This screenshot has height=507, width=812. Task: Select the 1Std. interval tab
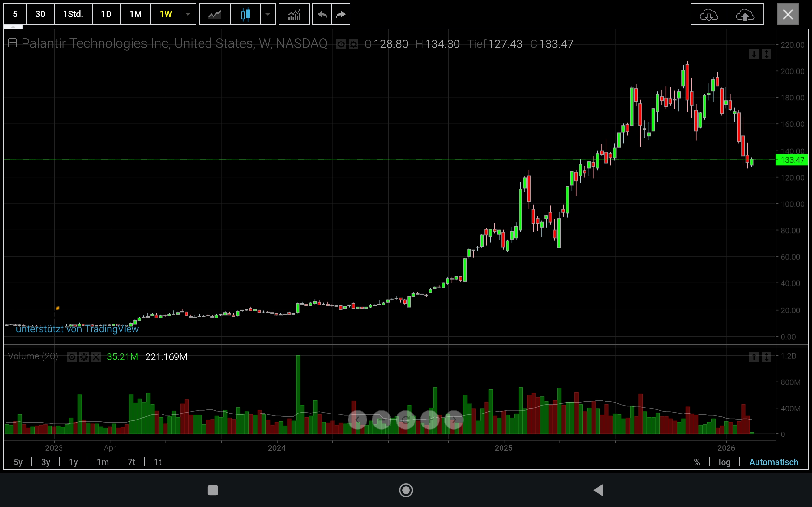[73, 15]
